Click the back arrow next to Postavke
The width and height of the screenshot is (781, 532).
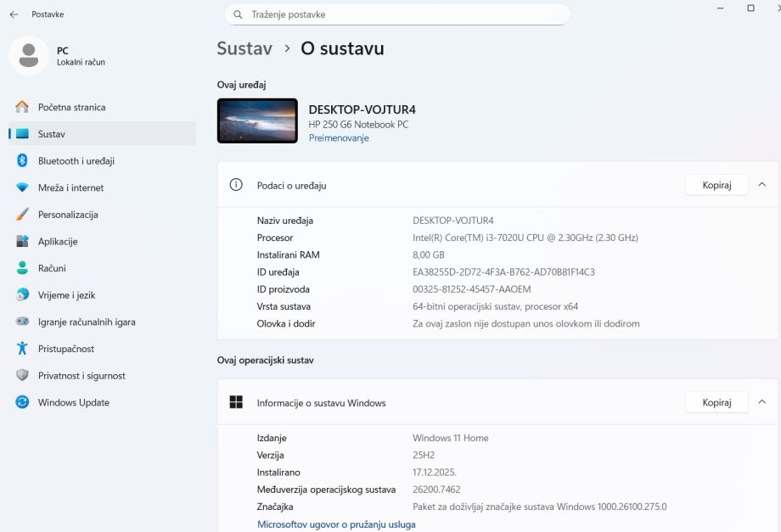pyautogui.click(x=14, y=14)
